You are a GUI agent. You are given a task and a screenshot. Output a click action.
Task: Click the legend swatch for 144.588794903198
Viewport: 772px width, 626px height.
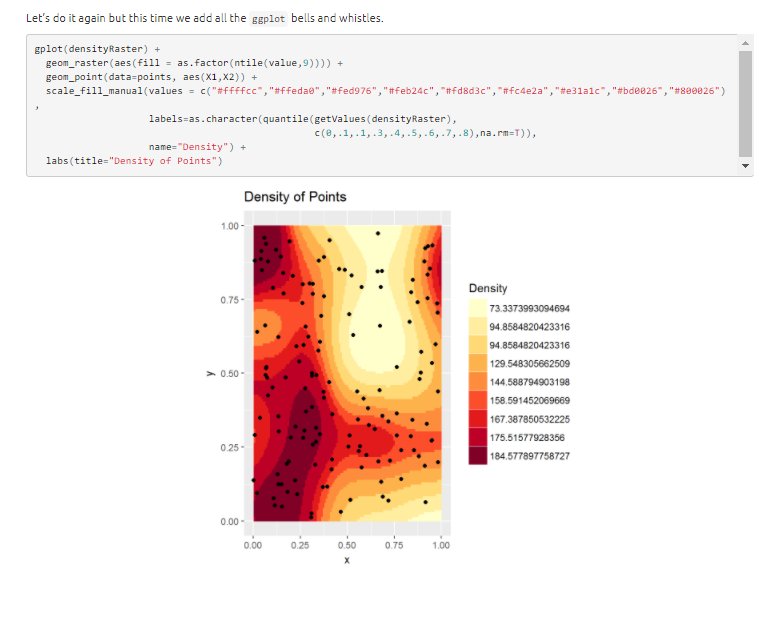tap(478, 382)
